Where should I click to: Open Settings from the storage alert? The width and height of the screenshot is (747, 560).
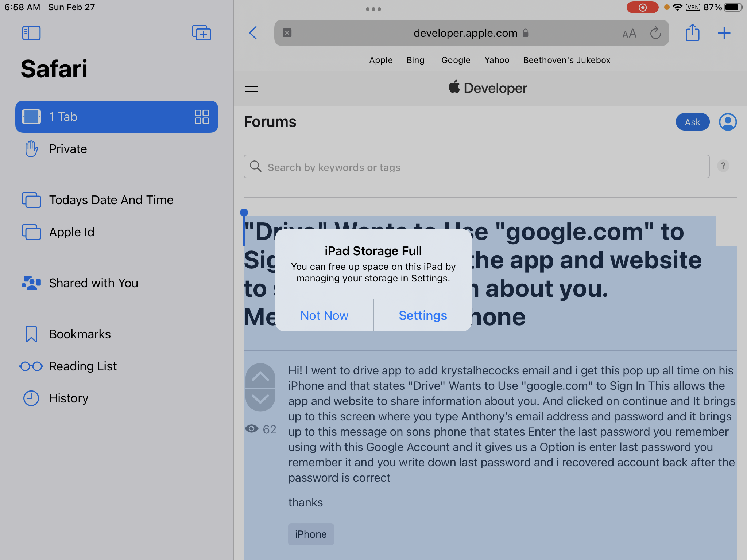pos(423,315)
